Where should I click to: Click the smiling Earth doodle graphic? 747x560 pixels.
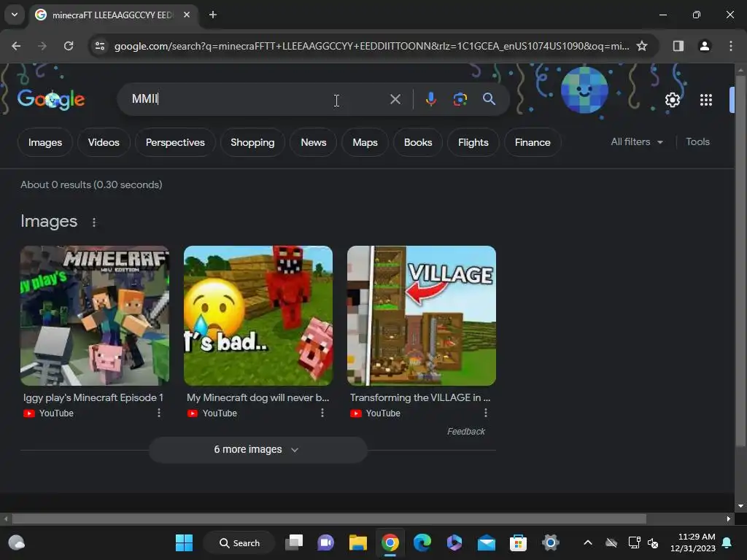point(584,90)
